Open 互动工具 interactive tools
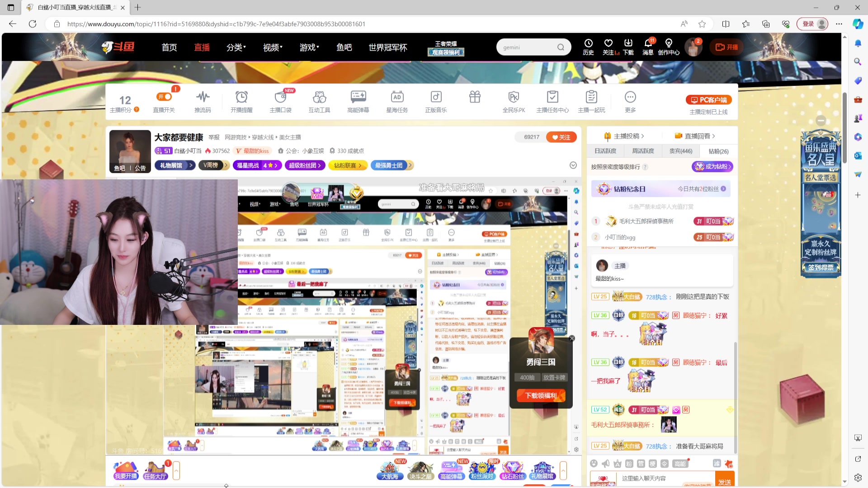This screenshot has height=488, width=868. pos(319,102)
